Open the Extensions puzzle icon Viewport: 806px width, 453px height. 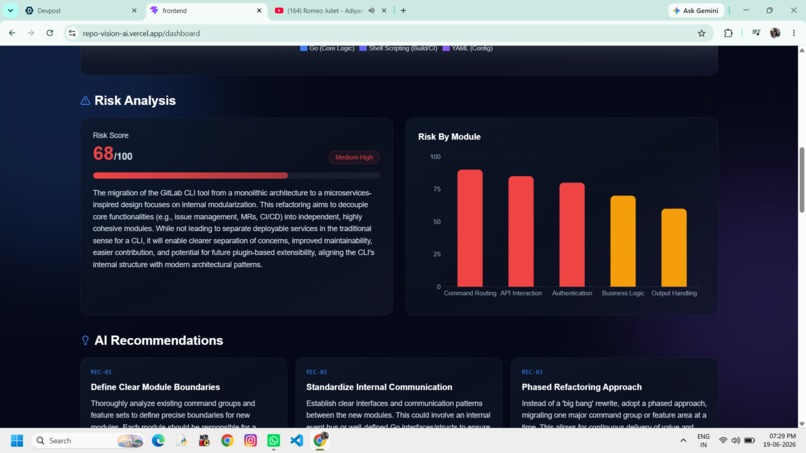(728, 33)
